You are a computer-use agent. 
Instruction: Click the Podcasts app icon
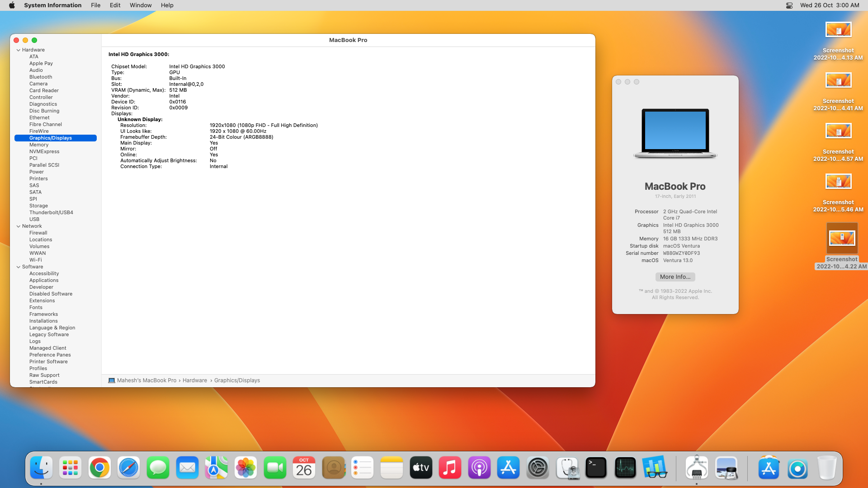coord(479,468)
